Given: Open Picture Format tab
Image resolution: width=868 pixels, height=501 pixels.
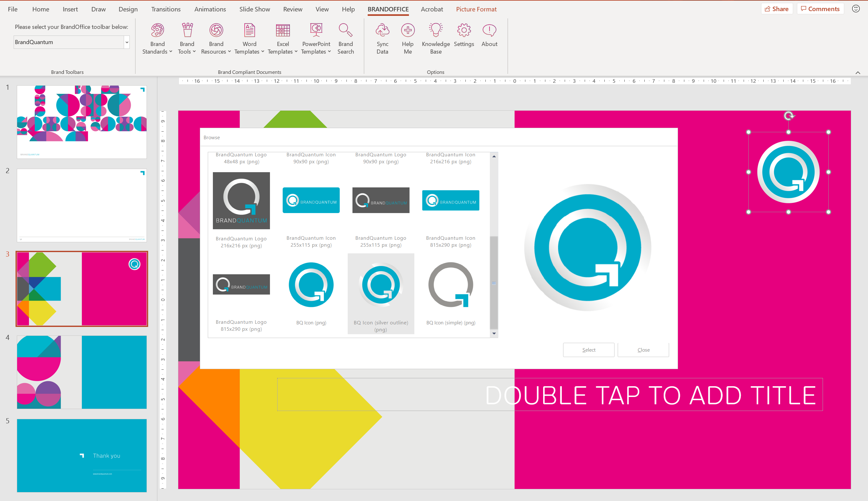Looking at the screenshot, I should (x=476, y=9).
